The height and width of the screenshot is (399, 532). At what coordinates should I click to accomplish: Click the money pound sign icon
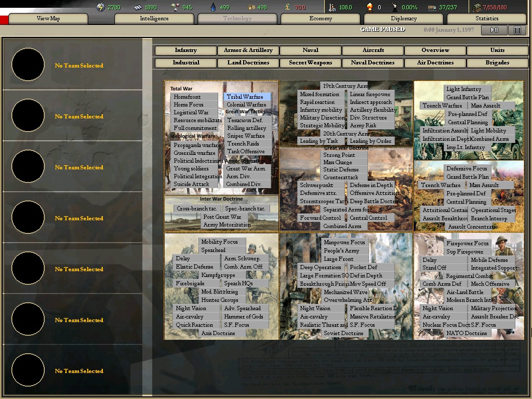[288, 7]
